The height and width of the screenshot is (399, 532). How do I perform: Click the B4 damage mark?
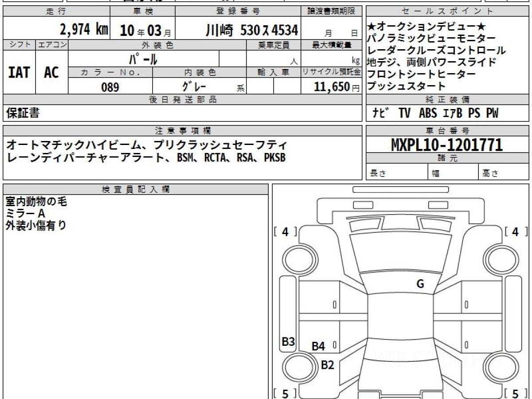click(x=318, y=346)
